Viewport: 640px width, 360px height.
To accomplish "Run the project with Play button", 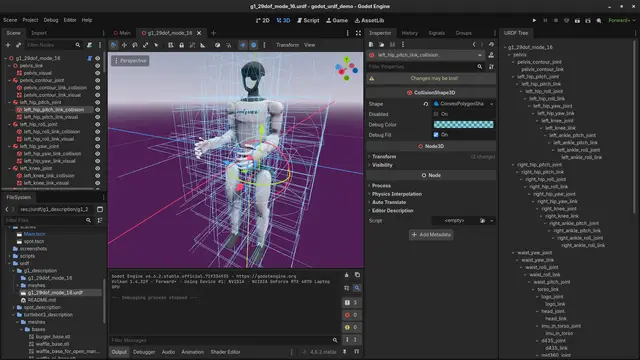I will [x=534, y=20].
